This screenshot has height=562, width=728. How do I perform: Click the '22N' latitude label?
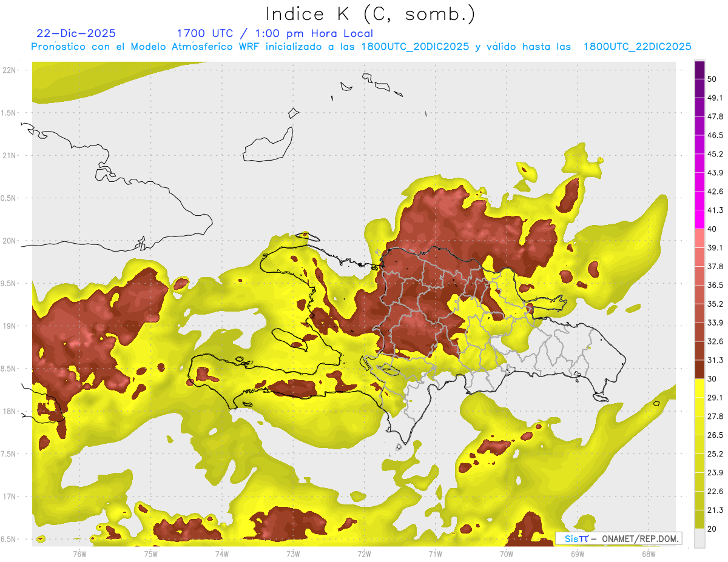pos(10,70)
